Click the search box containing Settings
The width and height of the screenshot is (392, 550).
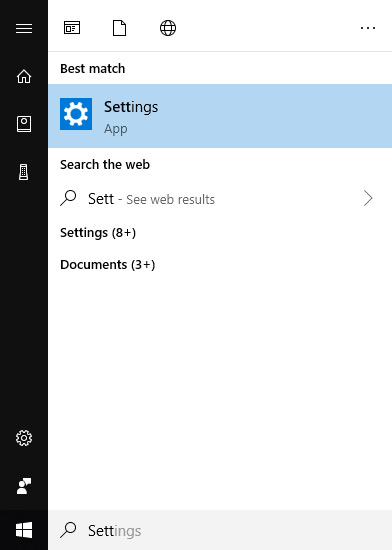click(x=220, y=530)
